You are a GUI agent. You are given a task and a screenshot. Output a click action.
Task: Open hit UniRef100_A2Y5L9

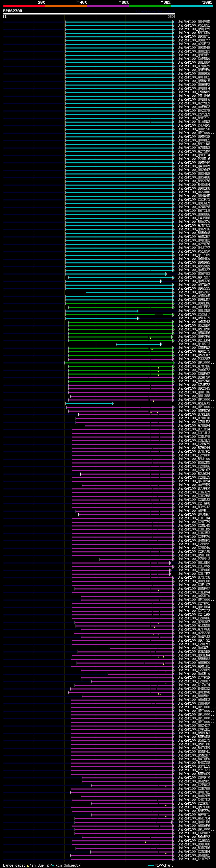[194, 103]
